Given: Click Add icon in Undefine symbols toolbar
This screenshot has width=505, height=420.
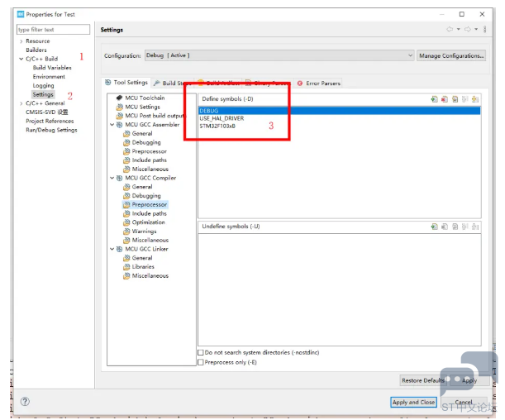Looking at the screenshot, I should coord(434,227).
